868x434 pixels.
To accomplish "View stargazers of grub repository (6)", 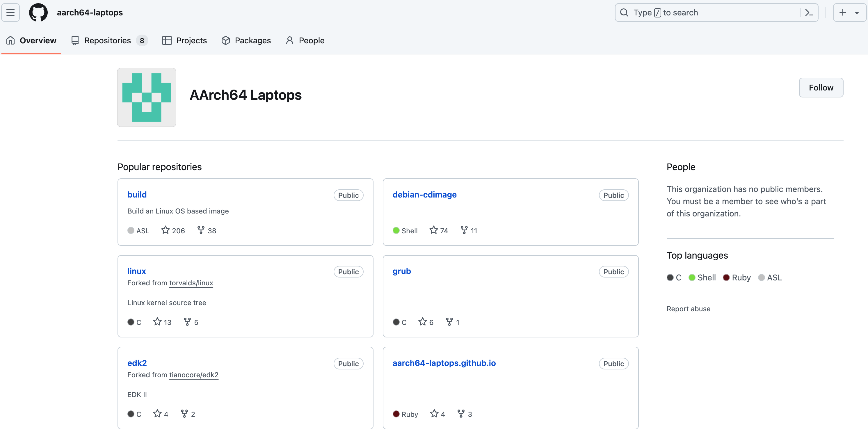I will (426, 322).
